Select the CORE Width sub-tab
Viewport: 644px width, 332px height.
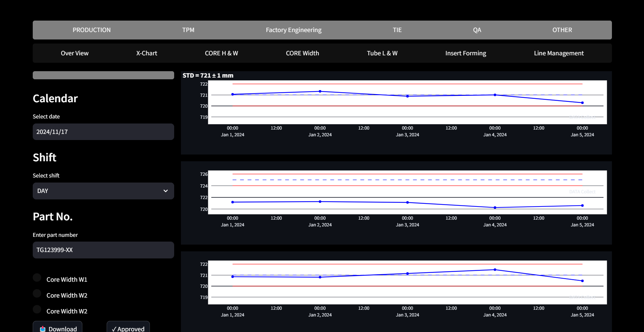click(x=302, y=53)
